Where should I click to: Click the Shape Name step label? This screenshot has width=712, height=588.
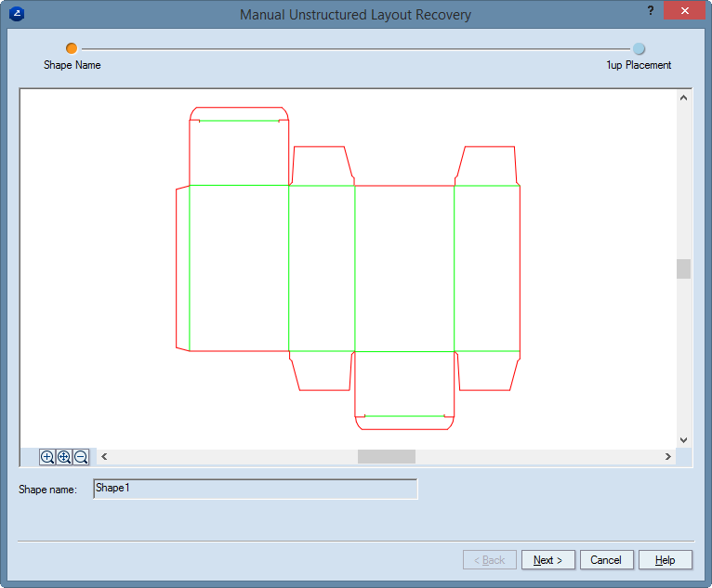coord(73,65)
